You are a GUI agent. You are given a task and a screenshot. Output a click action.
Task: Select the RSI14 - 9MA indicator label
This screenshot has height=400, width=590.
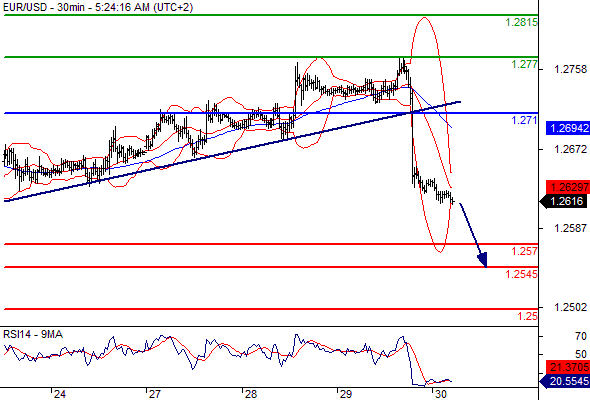(33, 334)
